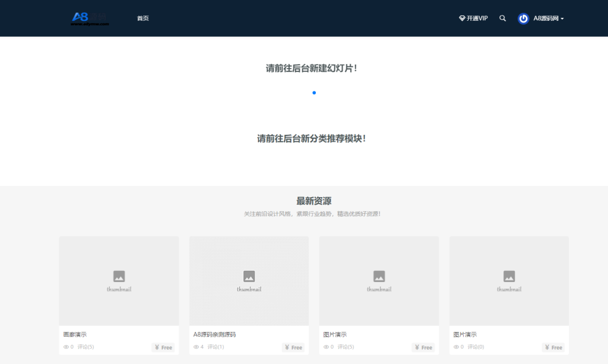Click 评论(1) under A8源码亲测源码
This screenshot has height=364, width=608.
tap(214, 347)
